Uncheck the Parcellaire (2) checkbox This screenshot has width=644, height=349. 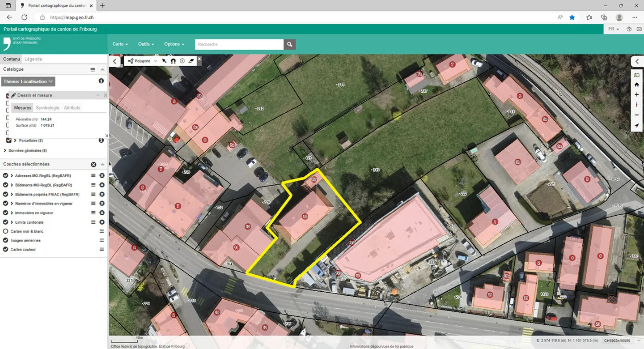(x=9, y=140)
